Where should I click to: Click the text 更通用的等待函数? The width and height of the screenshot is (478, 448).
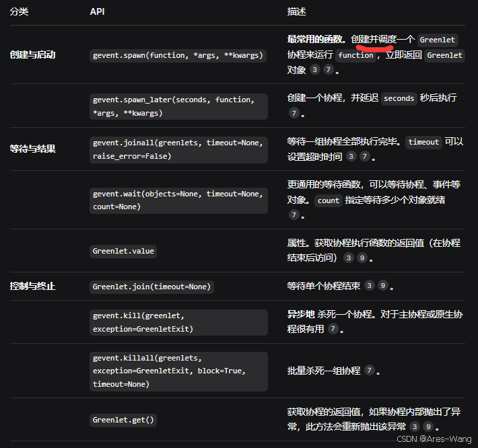(324, 184)
